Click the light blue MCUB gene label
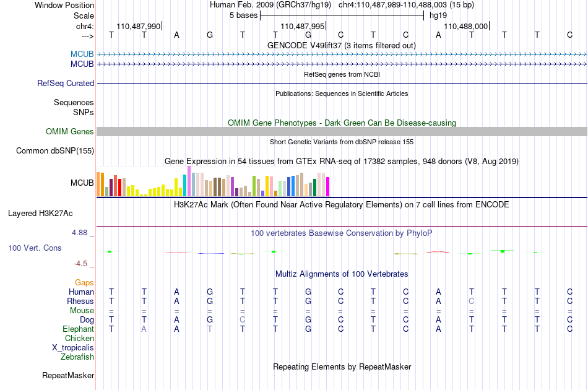 tap(82, 54)
